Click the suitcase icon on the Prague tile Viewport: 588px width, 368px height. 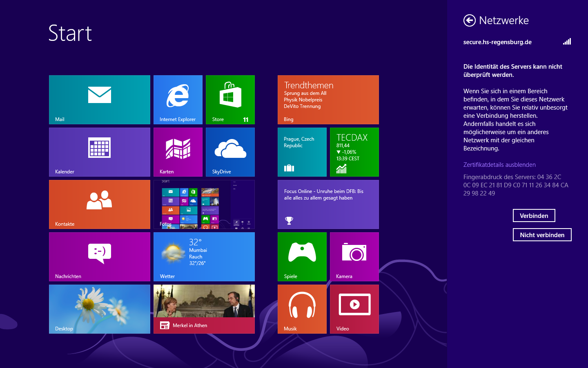289,168
